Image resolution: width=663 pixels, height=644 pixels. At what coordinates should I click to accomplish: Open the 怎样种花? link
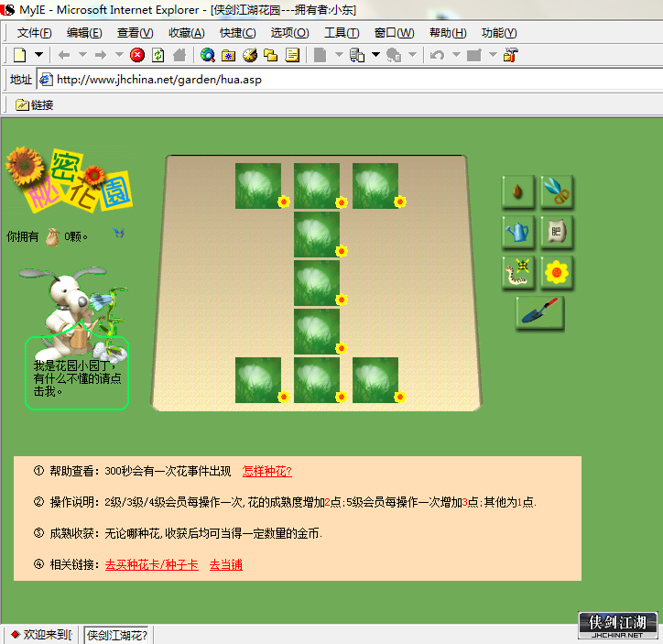(266, 471)
